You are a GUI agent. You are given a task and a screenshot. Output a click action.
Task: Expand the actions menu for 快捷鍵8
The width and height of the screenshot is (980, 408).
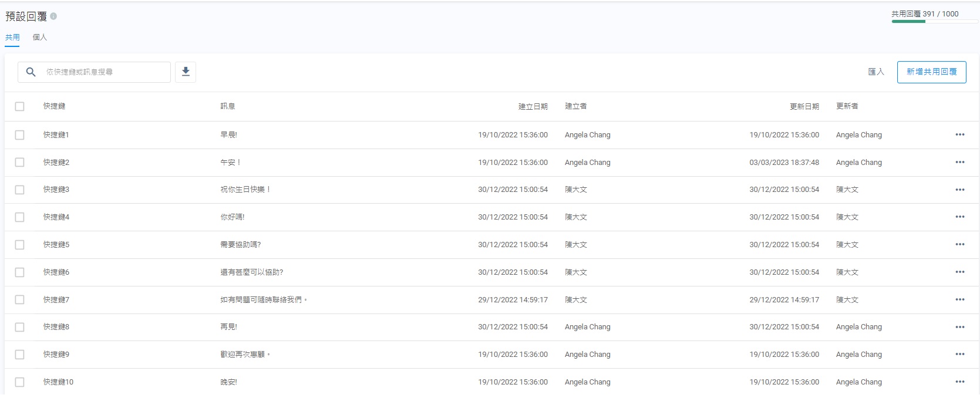[x=959, y=327]
